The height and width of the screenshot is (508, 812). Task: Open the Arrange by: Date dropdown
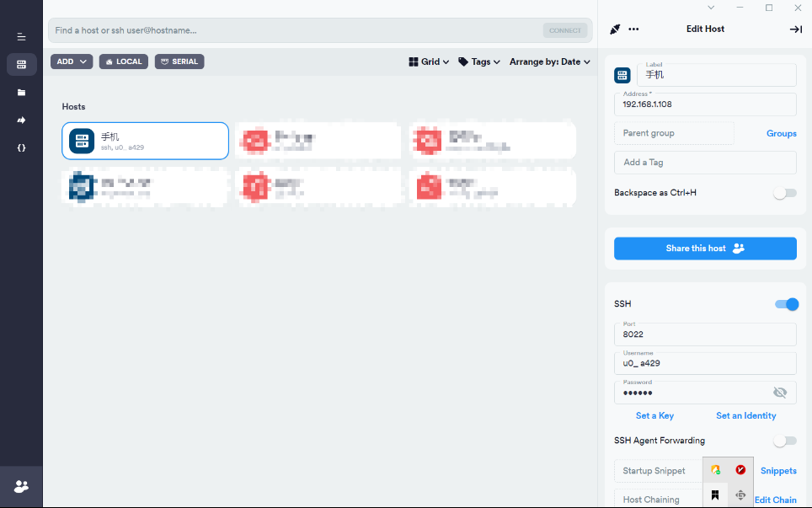pyautogui.click(x=549, y=61)
